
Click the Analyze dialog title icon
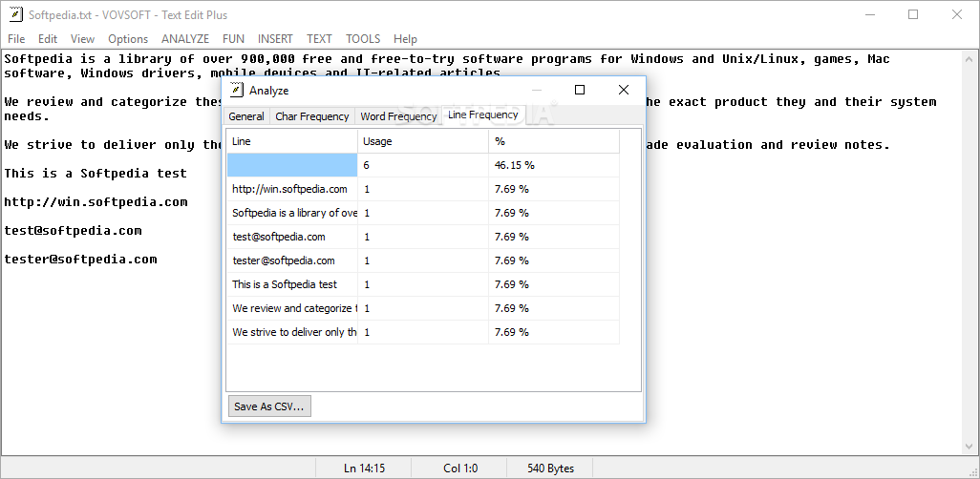click(x=236, y=90)
